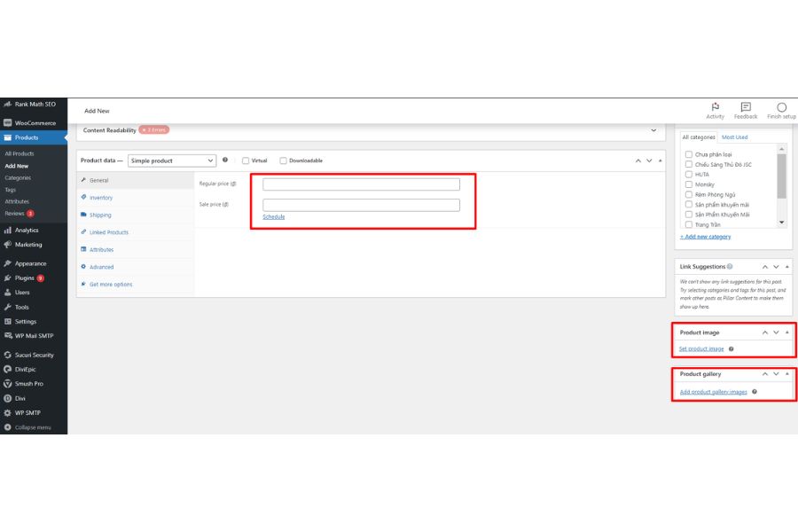Click the Regular price input field
The image size is (798, 532).
click(361, 184)
